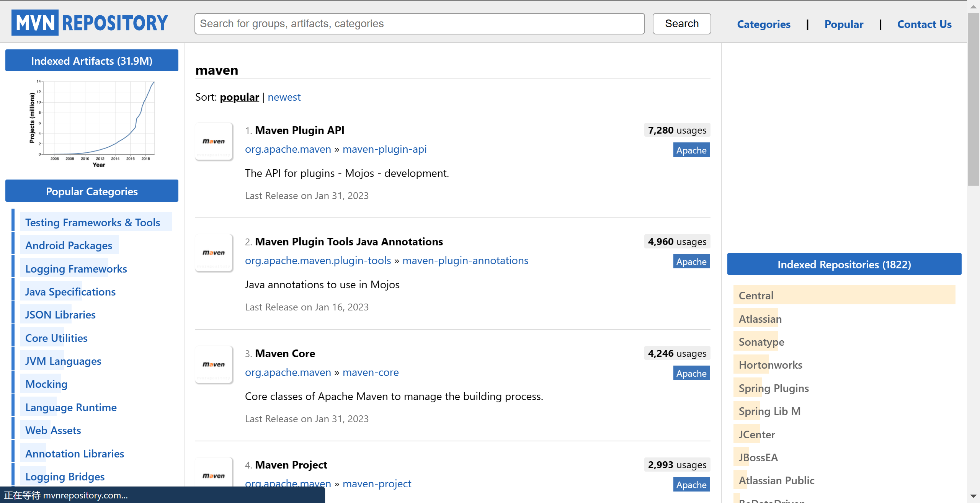Open JSON Libraries category

60,315
